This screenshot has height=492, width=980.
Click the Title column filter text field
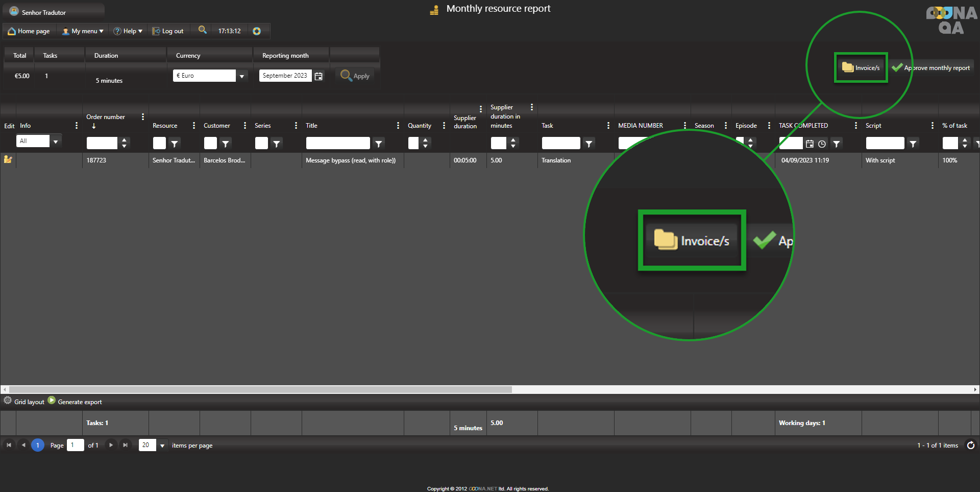(338, 144)
